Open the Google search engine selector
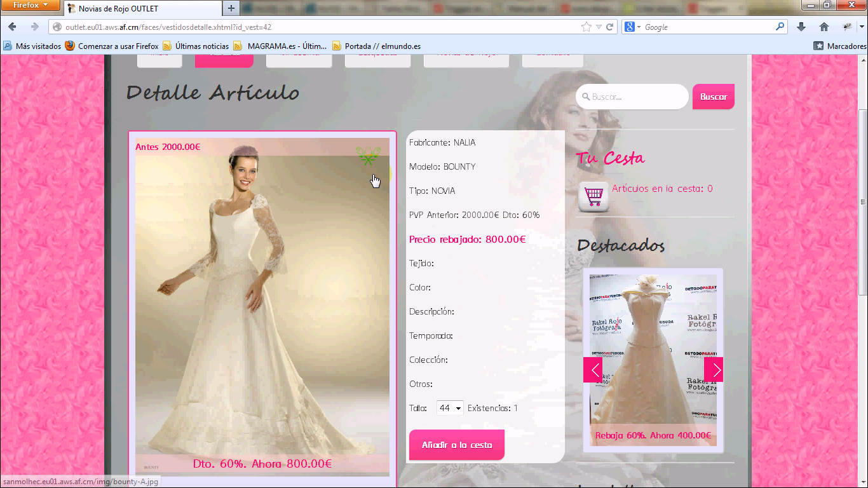This screenshot has width=868, height=488. [x=632, y=27]
